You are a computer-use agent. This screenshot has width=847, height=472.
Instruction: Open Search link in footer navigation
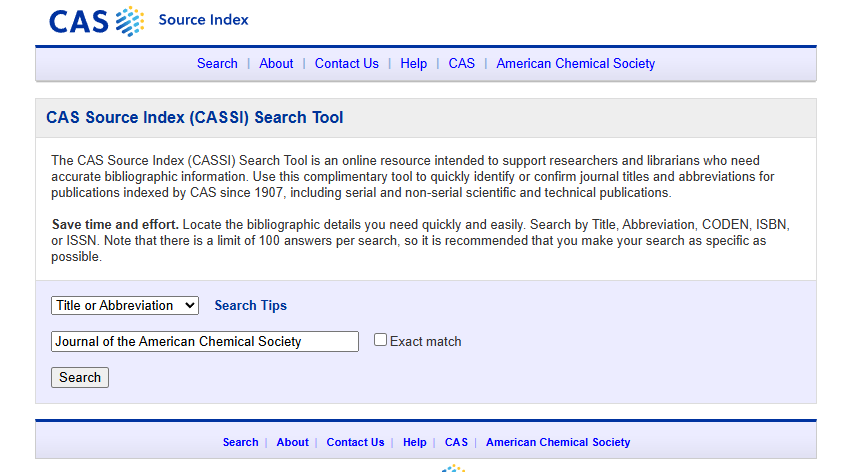point(240,442)
